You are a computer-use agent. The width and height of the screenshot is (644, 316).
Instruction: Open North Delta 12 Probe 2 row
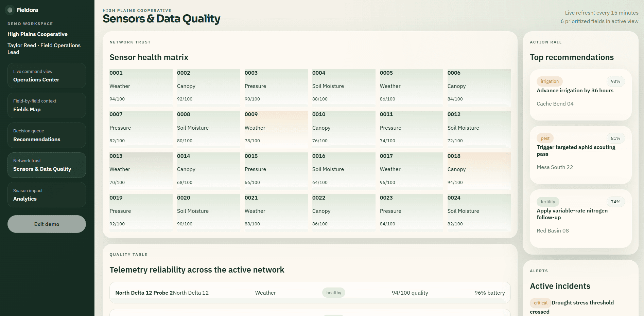click(310, 293)
